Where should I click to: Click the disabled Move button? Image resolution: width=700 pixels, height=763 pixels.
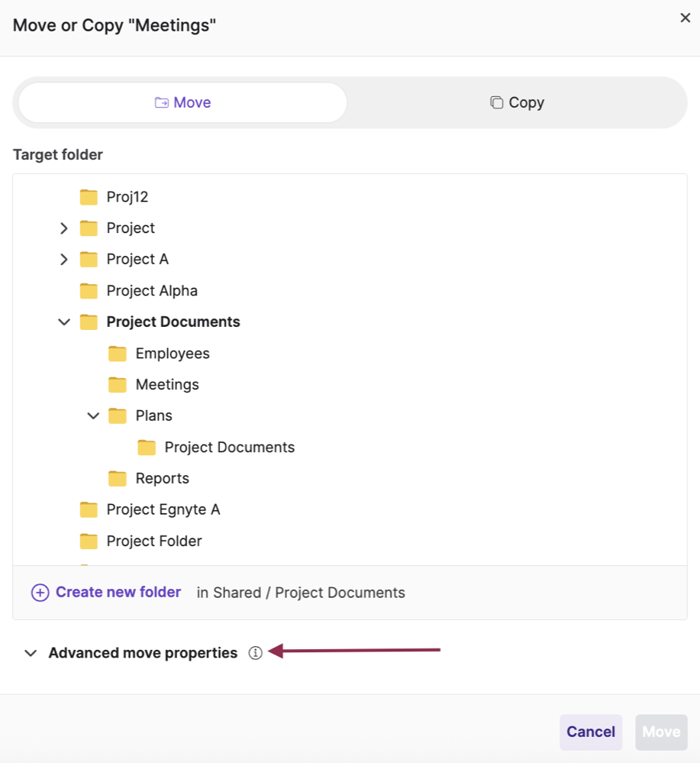tap(660, 732)
